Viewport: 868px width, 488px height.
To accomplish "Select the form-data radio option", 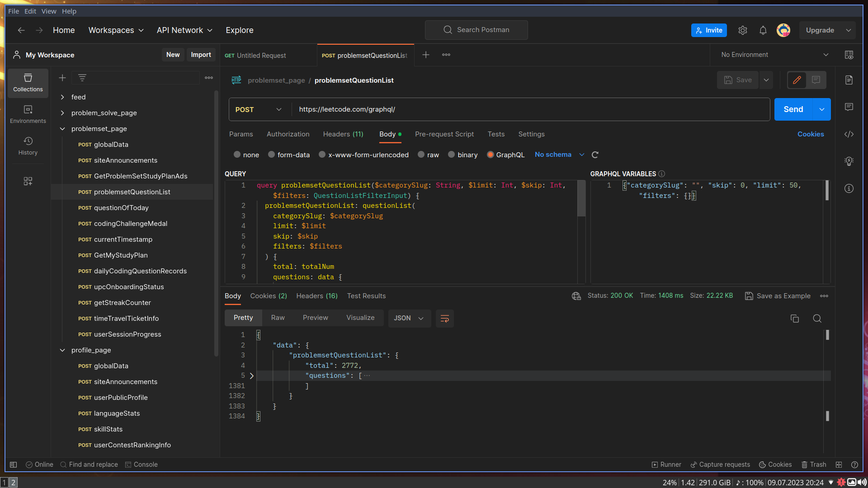I will point(272,155).
